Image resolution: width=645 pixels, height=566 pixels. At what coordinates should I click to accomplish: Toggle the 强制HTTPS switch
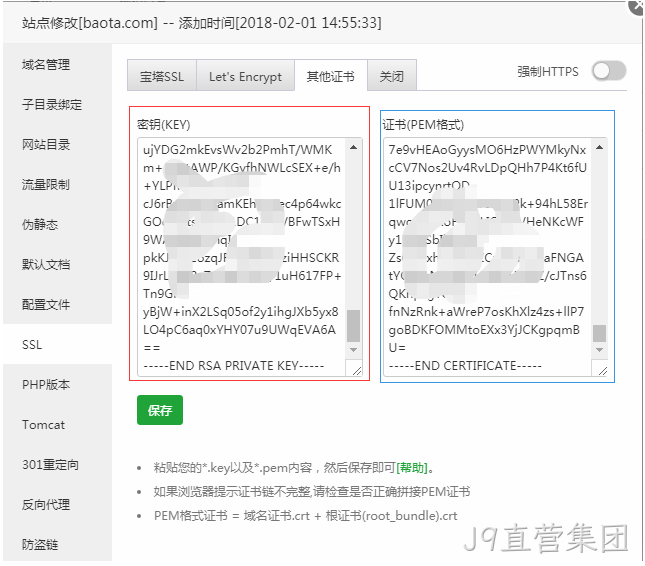[x=609, y=71]
